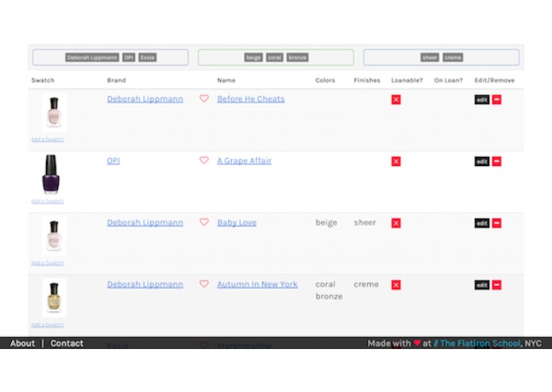552x392 pixels.
Task: Favorite A Grape Affair with heart icon
Action: [204, 160]
